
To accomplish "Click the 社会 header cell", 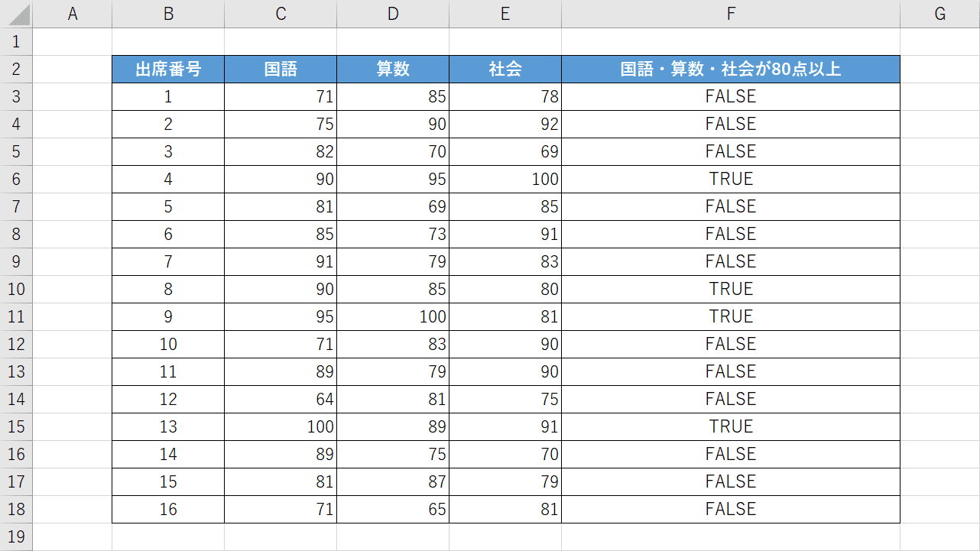I will [x=505, y=69].
